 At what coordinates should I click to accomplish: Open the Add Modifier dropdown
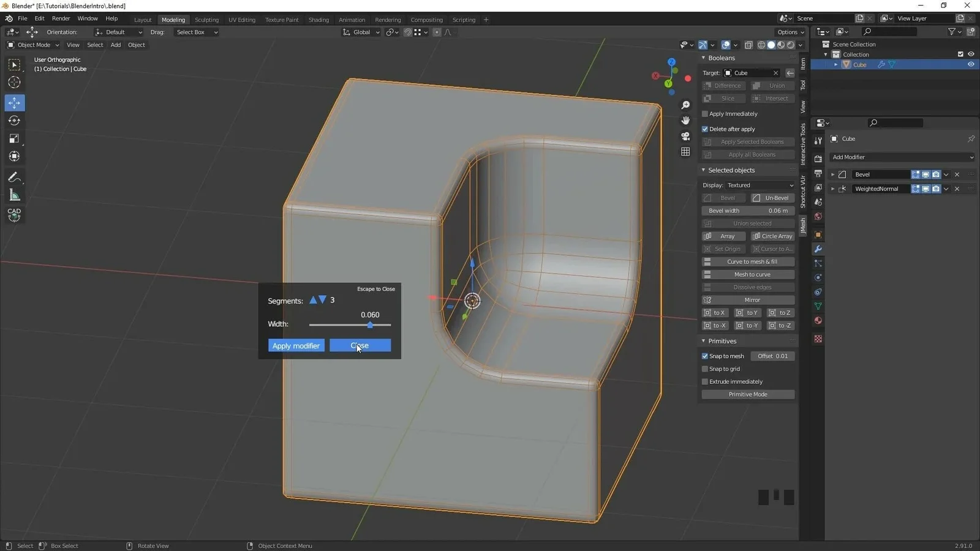click(x=902, y=157)
